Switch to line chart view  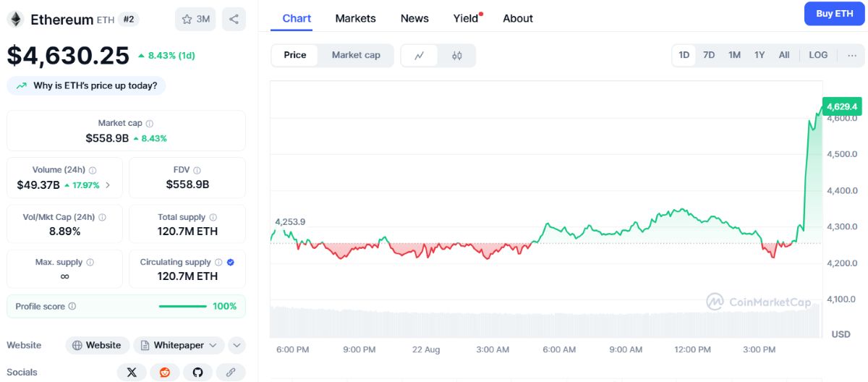(420, 56)
